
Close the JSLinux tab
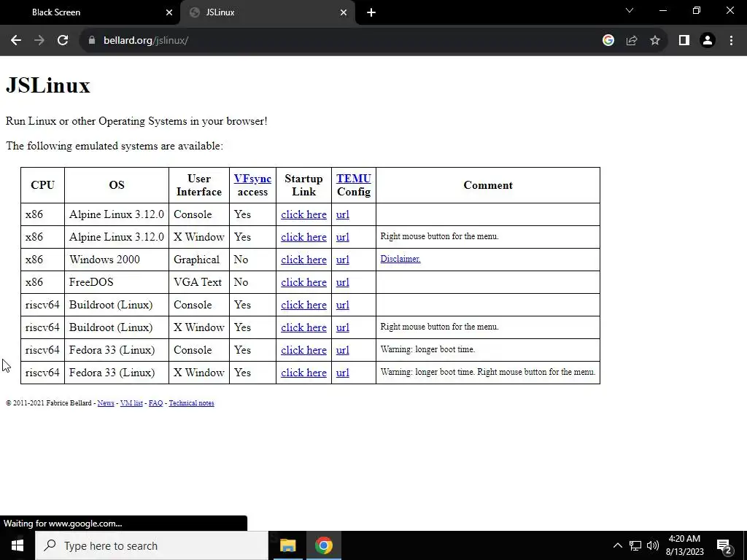[x=343, y=13]
